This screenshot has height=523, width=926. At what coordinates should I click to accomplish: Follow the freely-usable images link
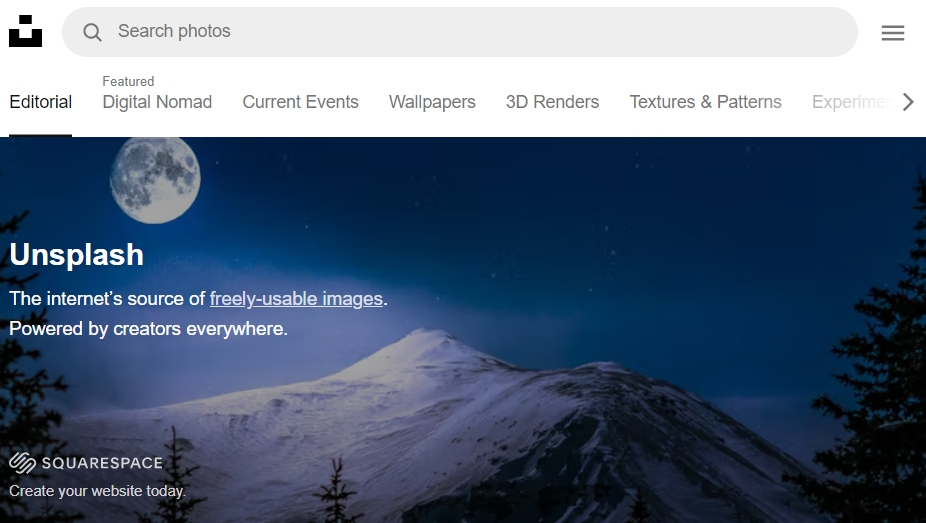click(296, 298)
